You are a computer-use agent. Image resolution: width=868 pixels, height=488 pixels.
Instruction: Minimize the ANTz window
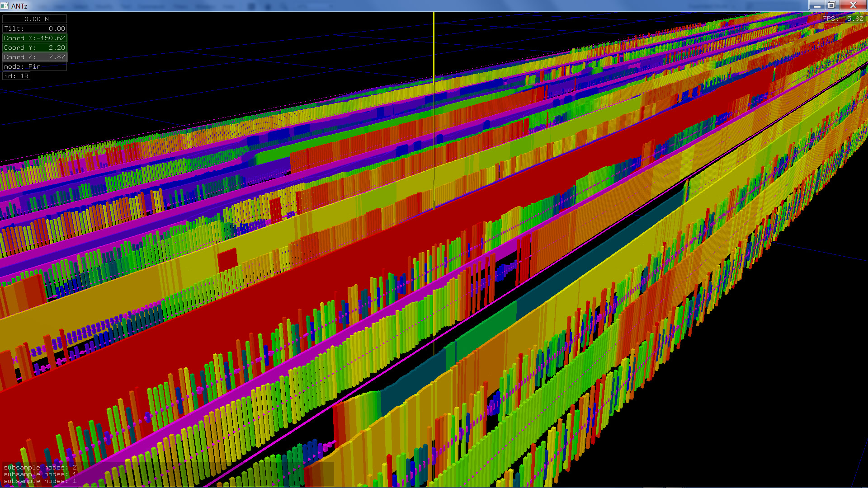tap(817, 5)
